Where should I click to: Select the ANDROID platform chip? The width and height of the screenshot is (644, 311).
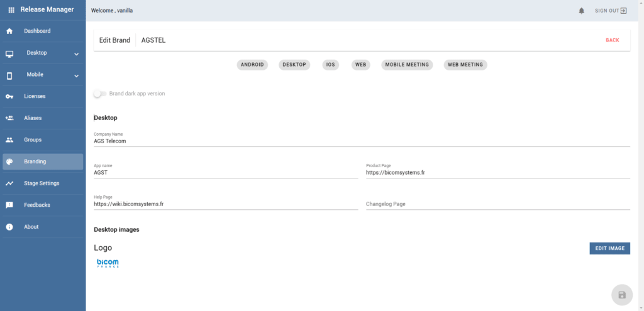(252, 65)
